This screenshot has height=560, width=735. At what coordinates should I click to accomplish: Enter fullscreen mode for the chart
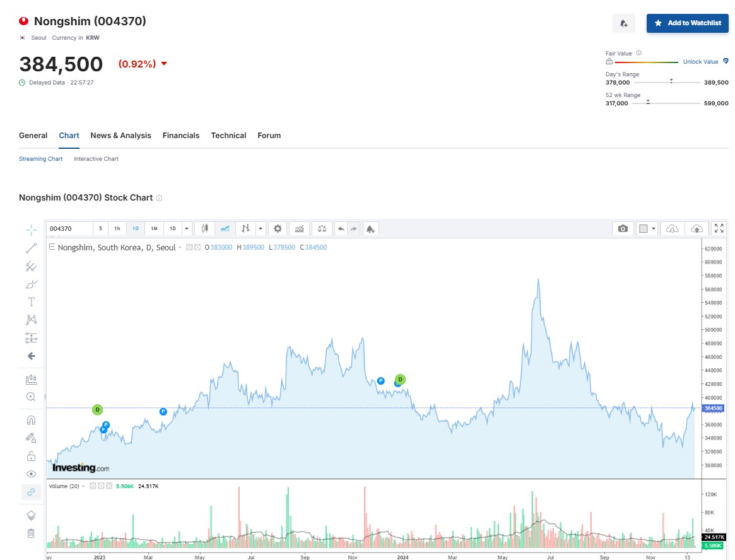click(719, 229)
